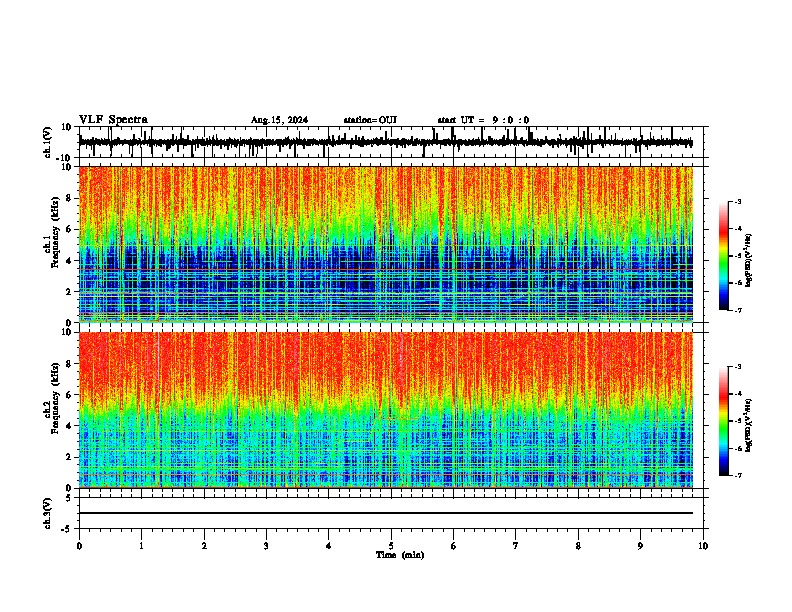This screenshot has height=612, width=792.
Task: Click the ch.2 frequency axis "6" tick label
Action: [69, 395]
